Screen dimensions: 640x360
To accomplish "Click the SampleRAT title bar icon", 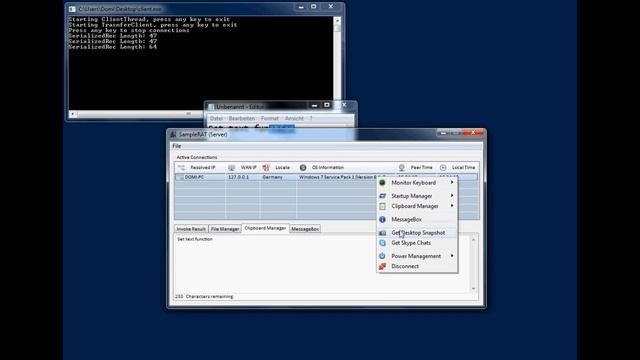I will pos(173,134).
